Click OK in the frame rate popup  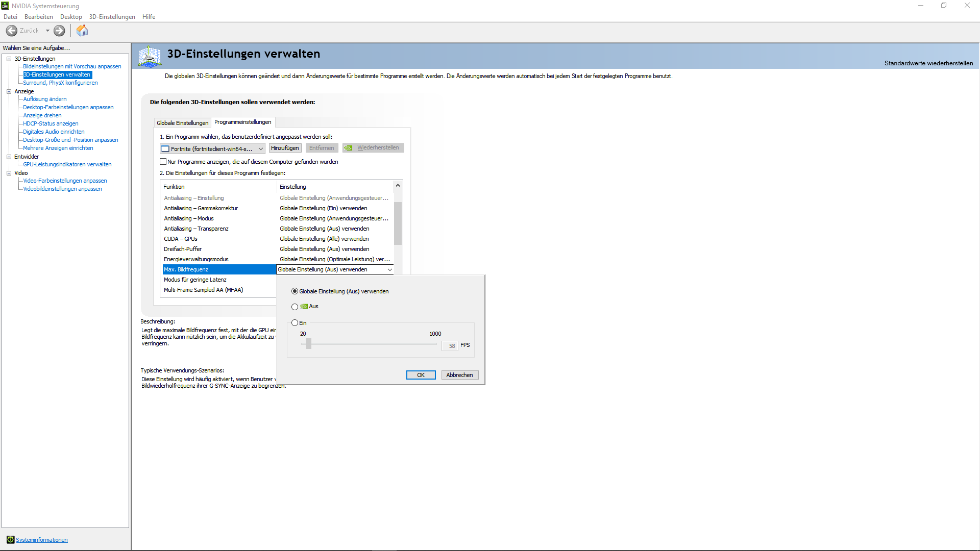(421, 375)
